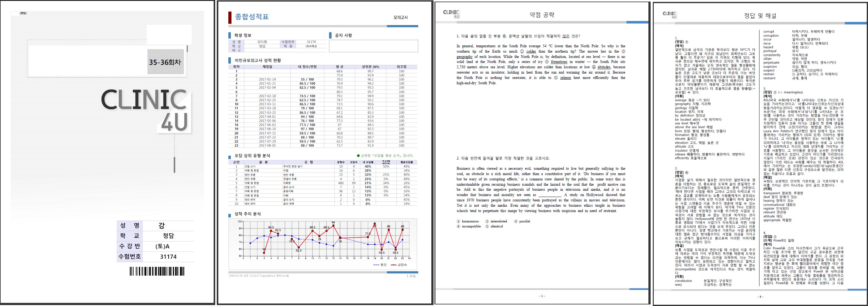Click the dark red bar beside 종합성적표
The image size is (868, 306).
click(230, 17)
